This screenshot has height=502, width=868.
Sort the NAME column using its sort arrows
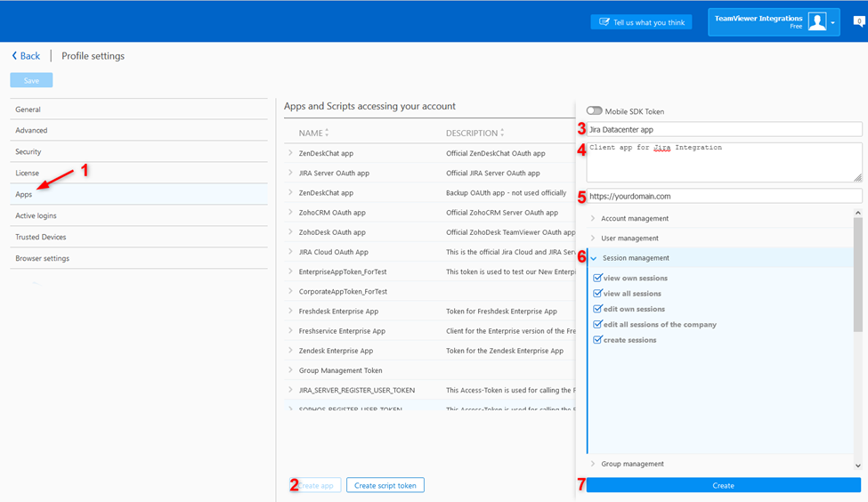click(x=327, y=134)
